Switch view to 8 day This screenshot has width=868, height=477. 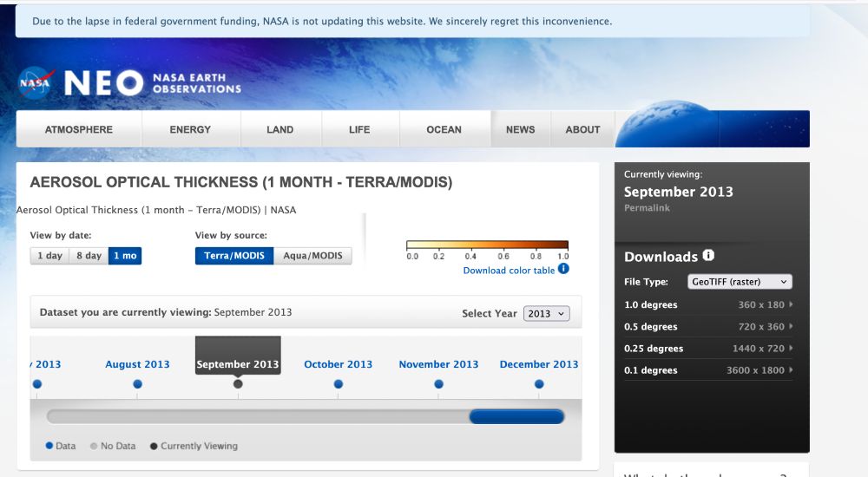(x=89, y=256)
